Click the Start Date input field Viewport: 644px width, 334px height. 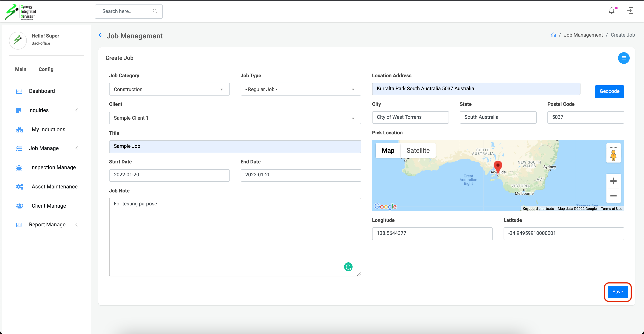pos(169,175)
